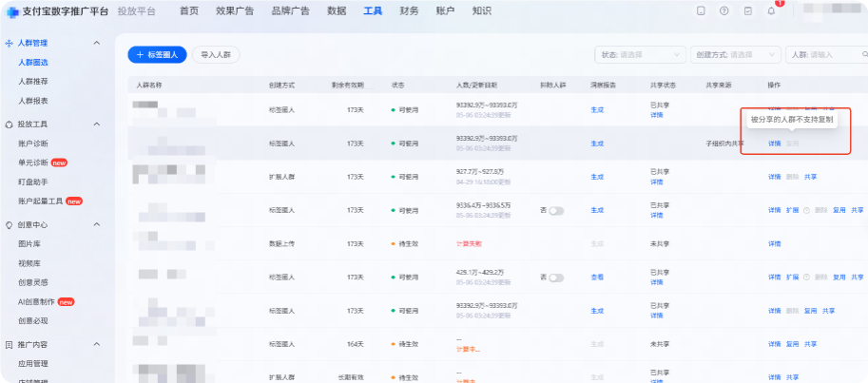Open 账户 in top navigation
The width and height of the screenshot is (868, 383).
[446, 11]
